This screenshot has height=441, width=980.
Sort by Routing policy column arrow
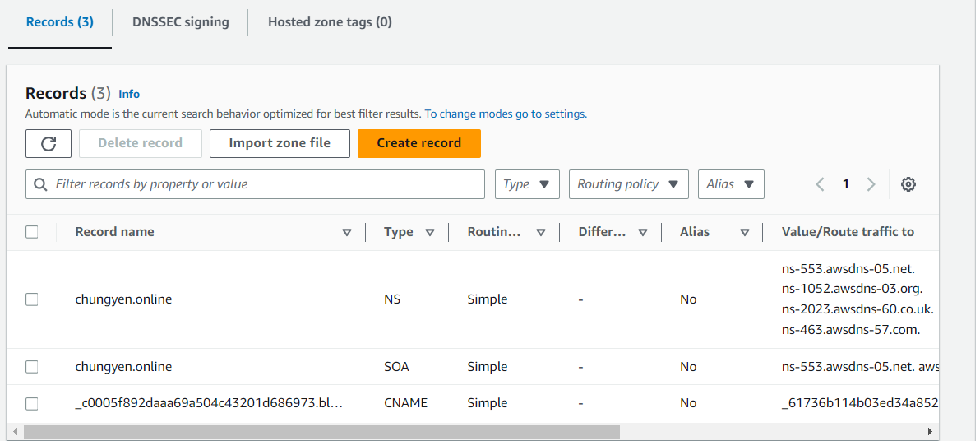(x=541, y=232)
